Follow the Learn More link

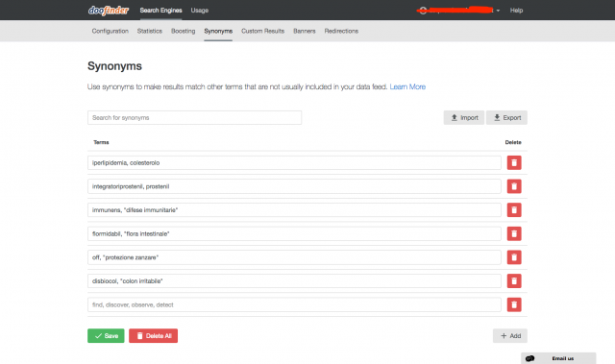[407, 86]
